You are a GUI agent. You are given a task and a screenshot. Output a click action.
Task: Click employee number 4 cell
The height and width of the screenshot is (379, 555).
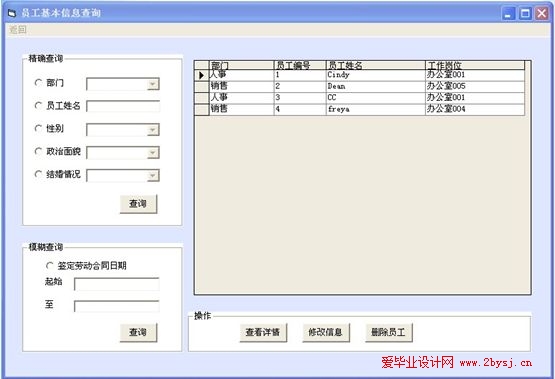[x=300, y=109]
